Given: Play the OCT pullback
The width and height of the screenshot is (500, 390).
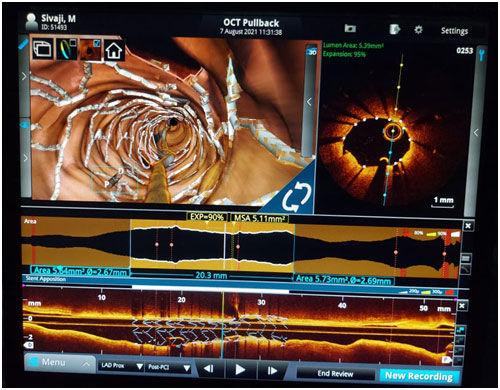Looking at the screenshot, I should tap(240, 369).
